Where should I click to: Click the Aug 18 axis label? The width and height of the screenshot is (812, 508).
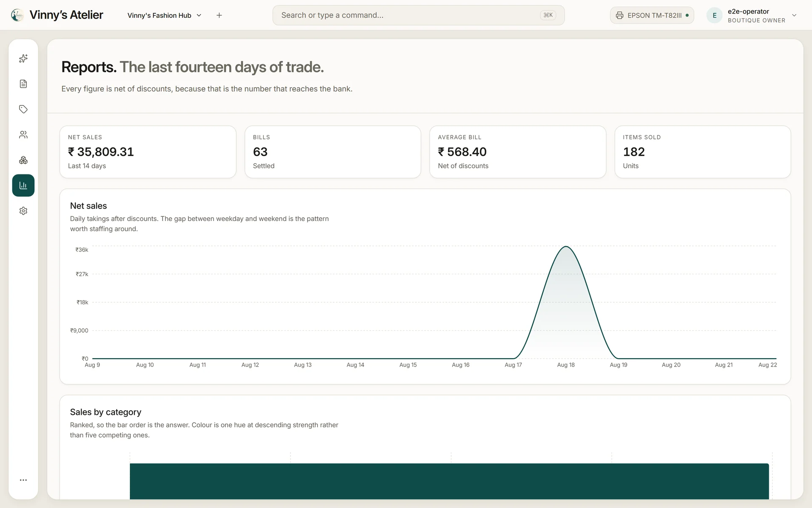tap(566, 365)
